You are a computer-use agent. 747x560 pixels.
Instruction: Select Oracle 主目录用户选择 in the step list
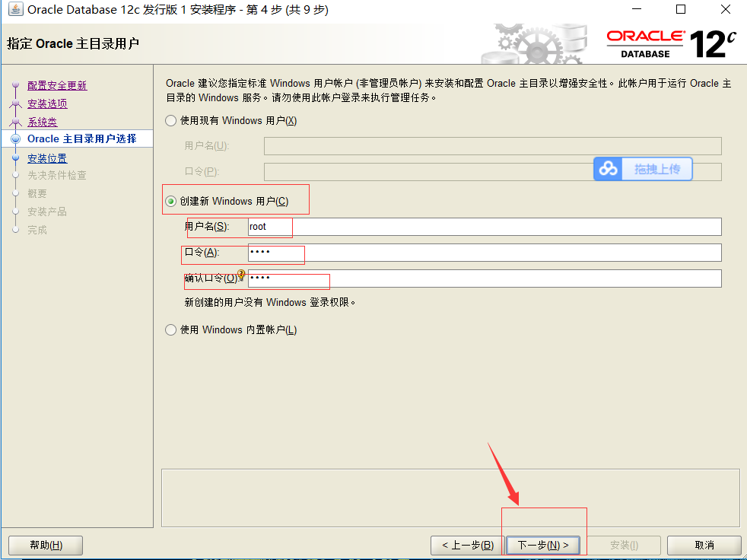(82, 138)
